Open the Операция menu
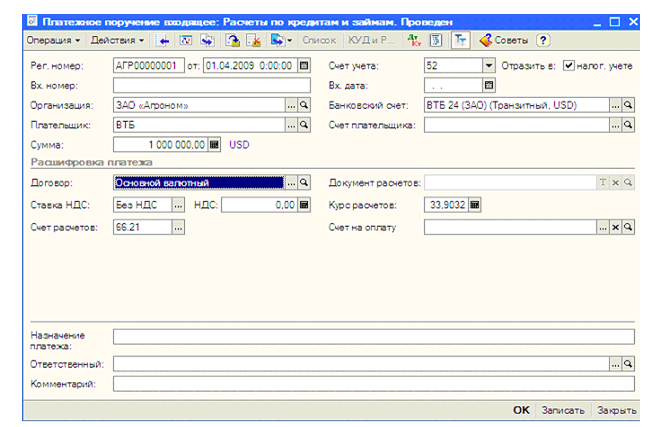The height and width of the screenshot is (427, 659). 54,41
